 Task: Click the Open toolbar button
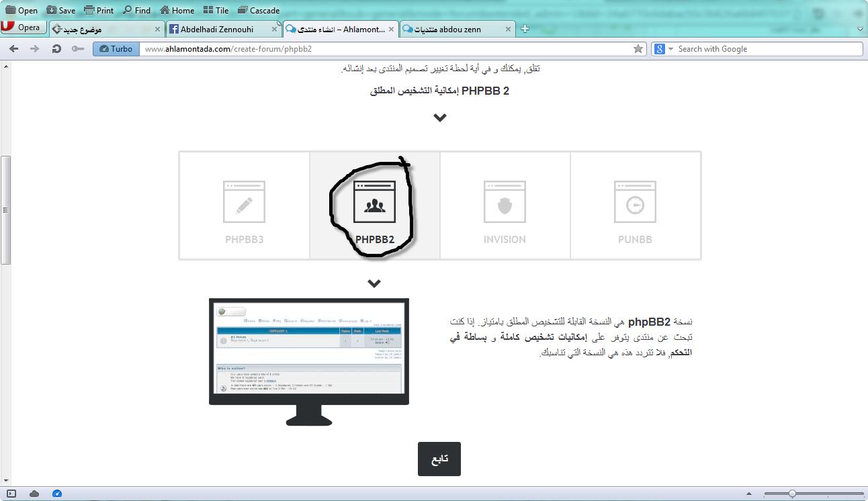21,10
